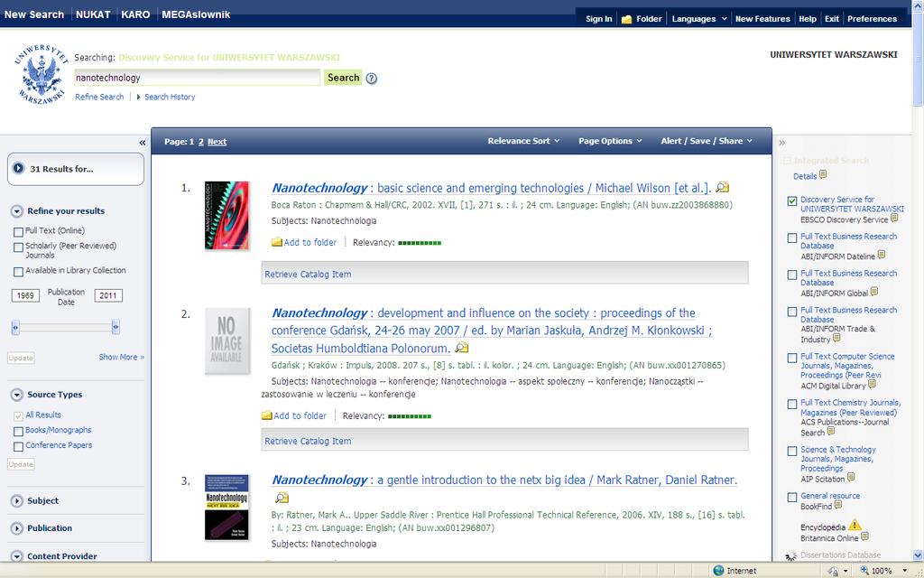Click preview magnifier icon after Societas Humboldtiana Polonorum
The image size is (924, 578).
(x=461, y=348)
